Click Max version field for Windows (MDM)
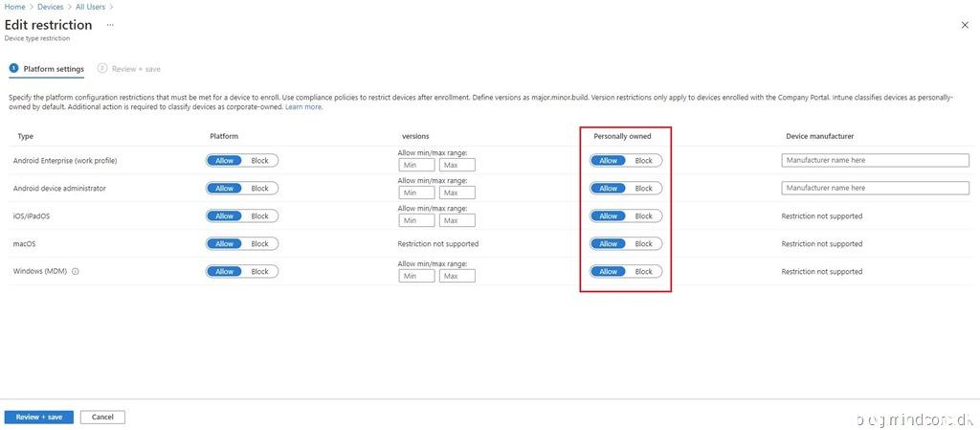Screen dimensions: 980x430 click(457, 276)
